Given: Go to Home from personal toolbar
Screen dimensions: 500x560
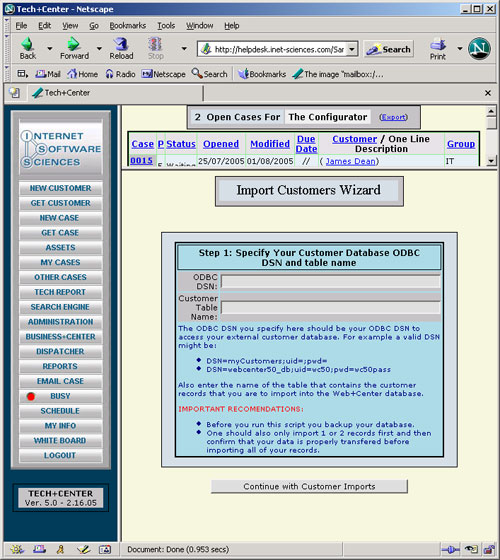Looking at the screenshot, I should (x=82, y=74).
